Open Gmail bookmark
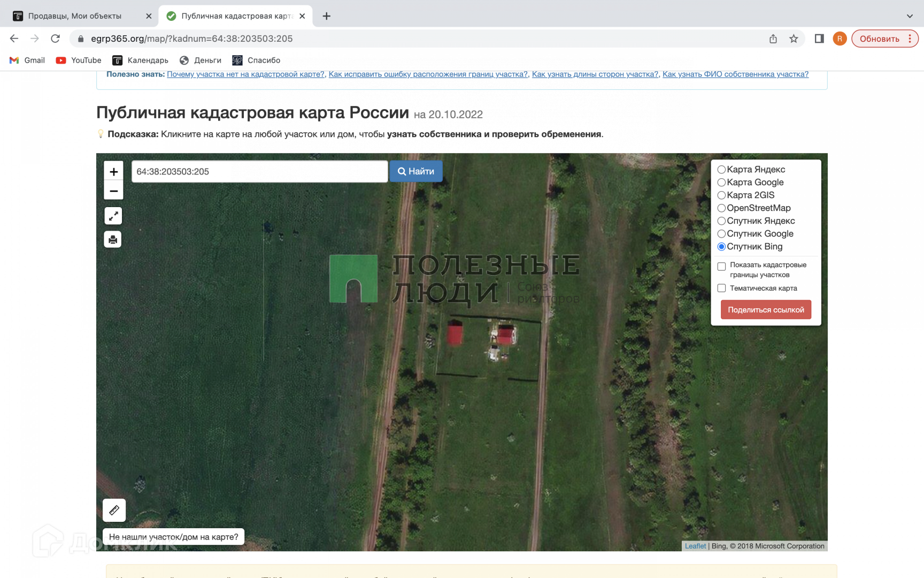 [27, 60]
